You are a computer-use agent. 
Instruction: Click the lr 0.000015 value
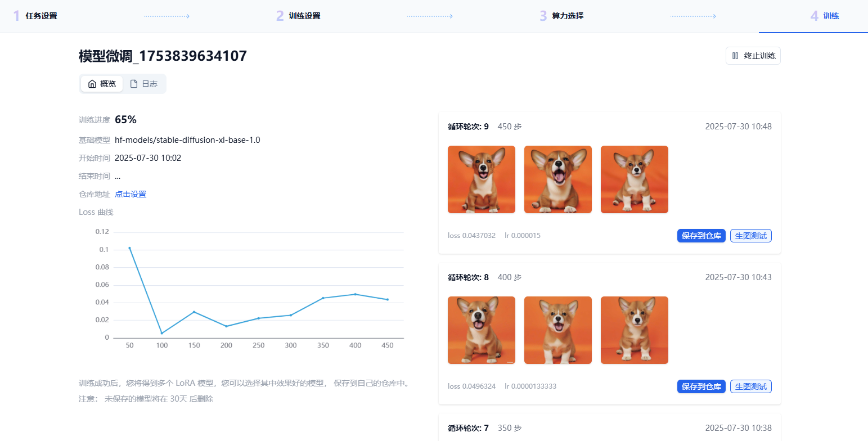pos(523,236)
